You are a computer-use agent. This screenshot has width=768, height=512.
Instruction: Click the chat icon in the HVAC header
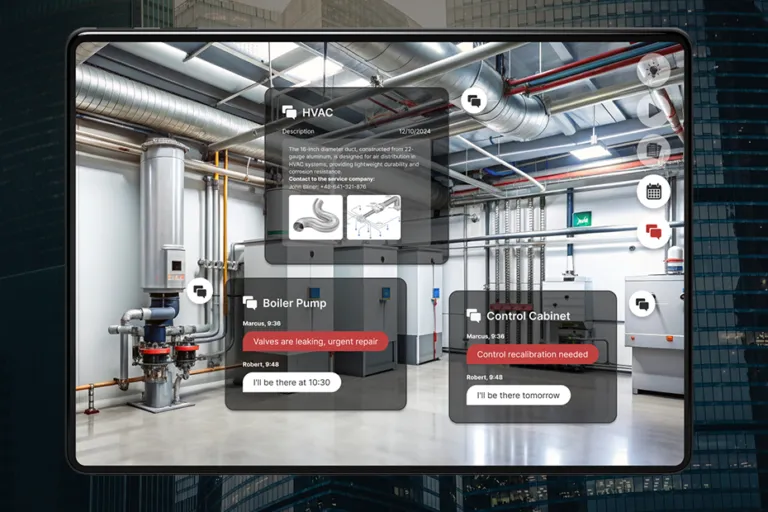click(x=289, y=112)
